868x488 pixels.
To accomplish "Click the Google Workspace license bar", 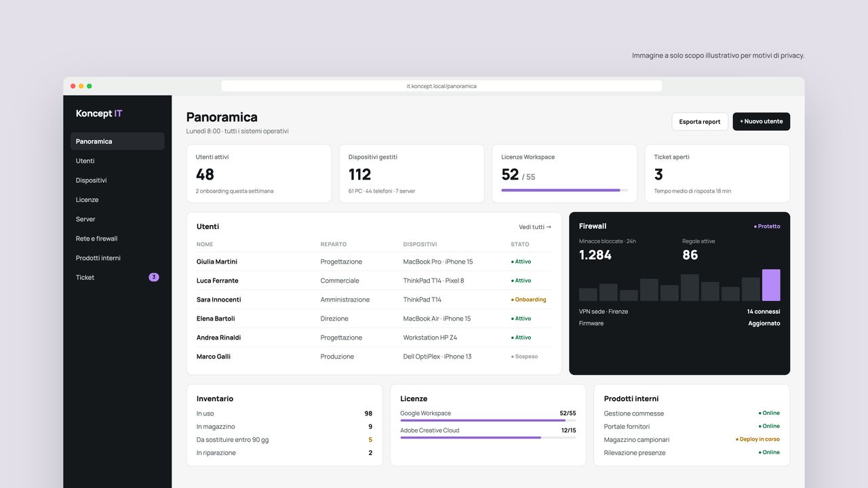I will [488, 420].
